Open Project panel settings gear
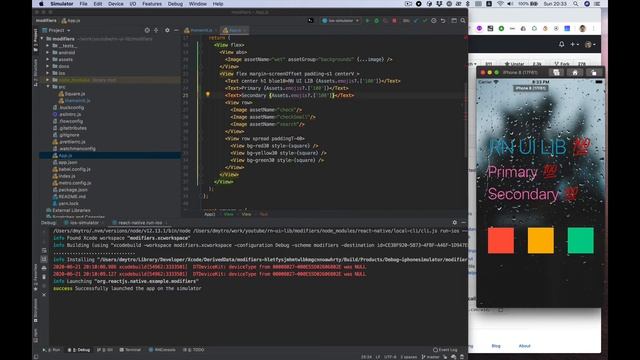 coord(167,30)
